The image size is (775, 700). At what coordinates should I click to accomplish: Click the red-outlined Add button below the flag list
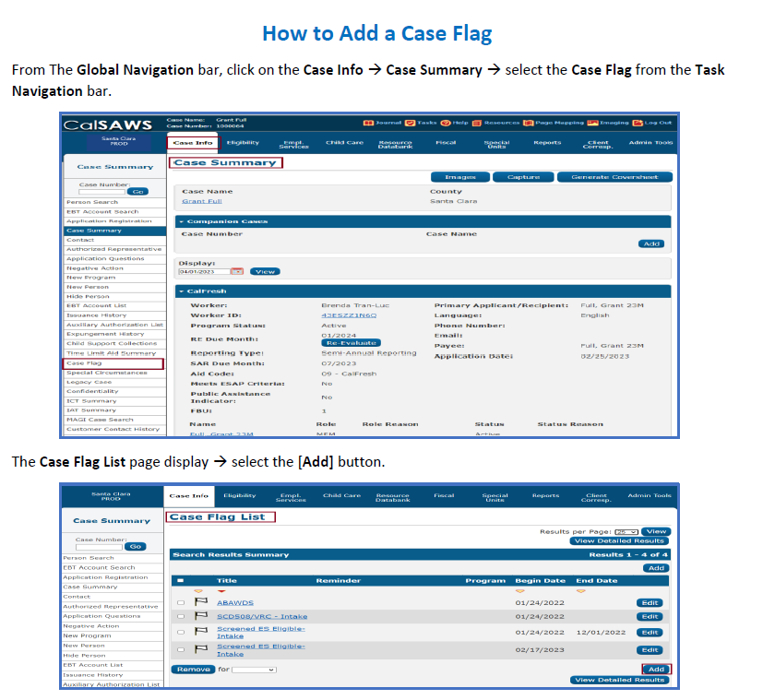tap(656, 670)
